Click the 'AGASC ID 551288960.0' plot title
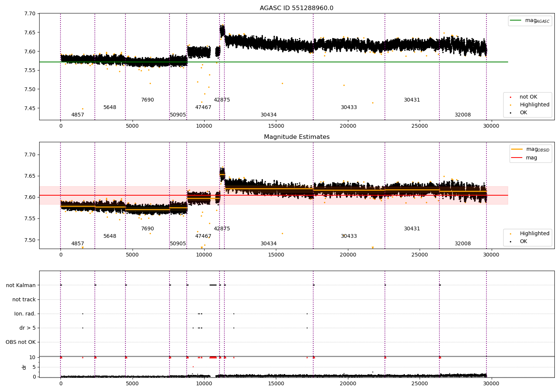This screenshot has width=560, height=392. (x=296, y=8)
